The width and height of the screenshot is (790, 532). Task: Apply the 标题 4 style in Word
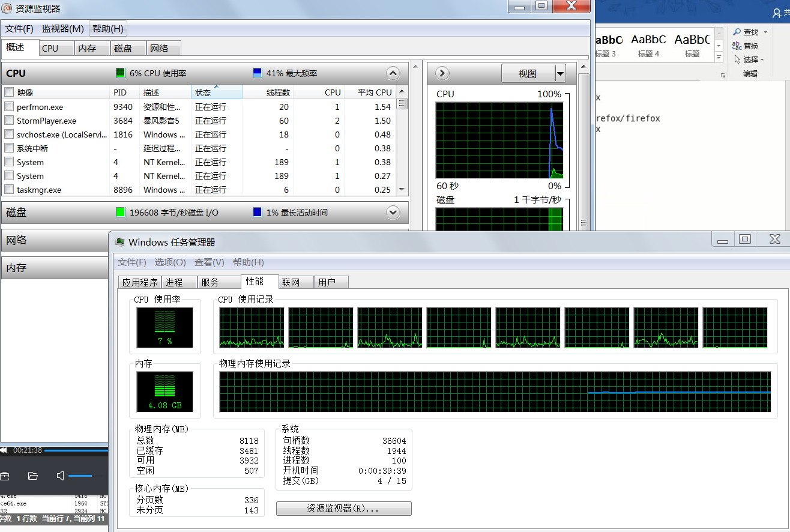coord(649,45)
